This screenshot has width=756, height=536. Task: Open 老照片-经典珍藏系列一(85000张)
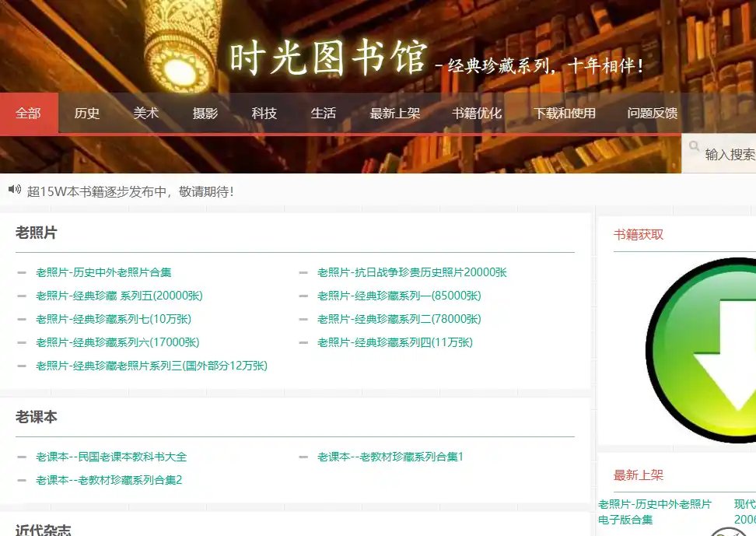click(399, 296)
